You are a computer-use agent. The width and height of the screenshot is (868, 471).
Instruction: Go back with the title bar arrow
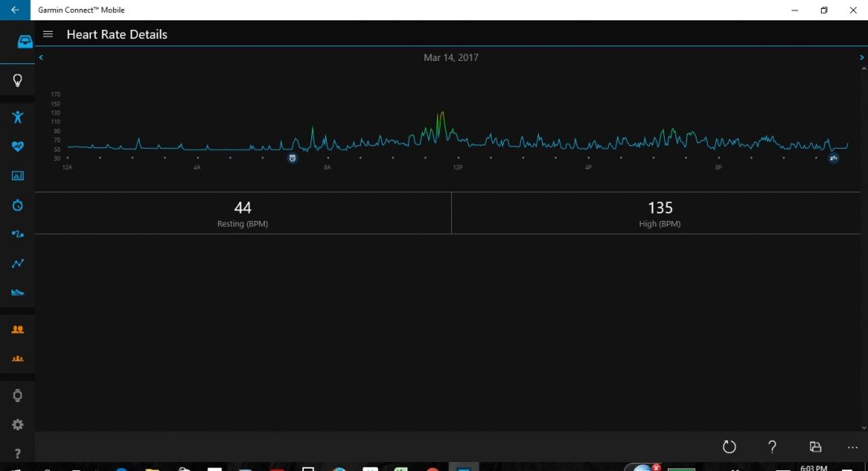[15, 10]
